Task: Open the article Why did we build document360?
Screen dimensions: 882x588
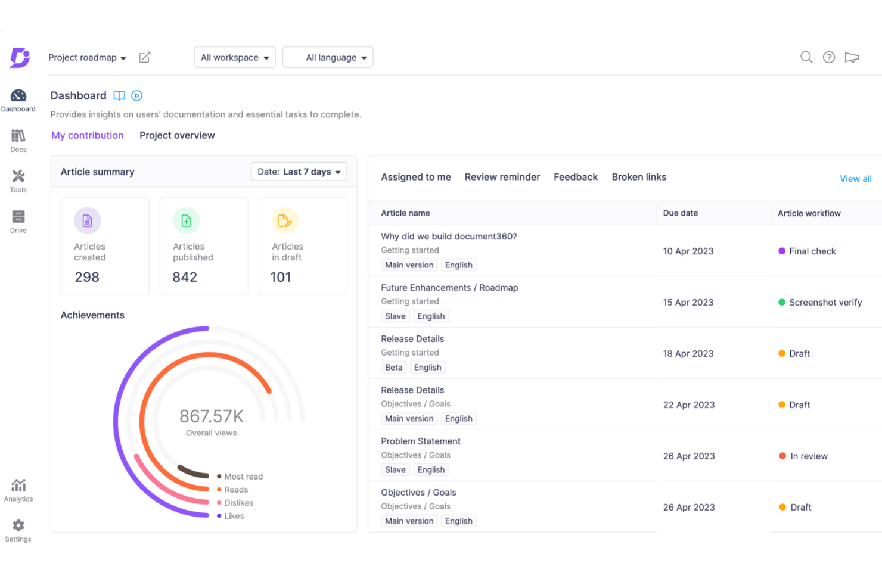Action: (449, 236)
